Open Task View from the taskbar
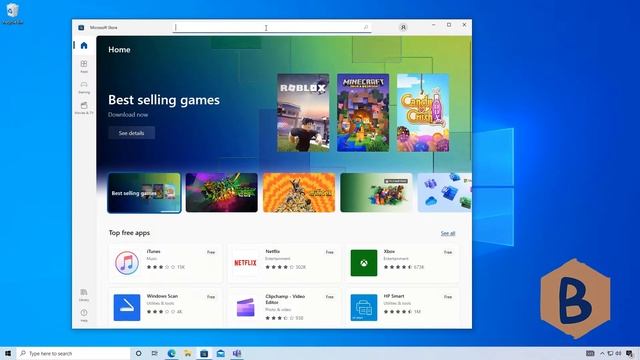The height and width of the screenshot is (360, 640). (x=155, y=353)
